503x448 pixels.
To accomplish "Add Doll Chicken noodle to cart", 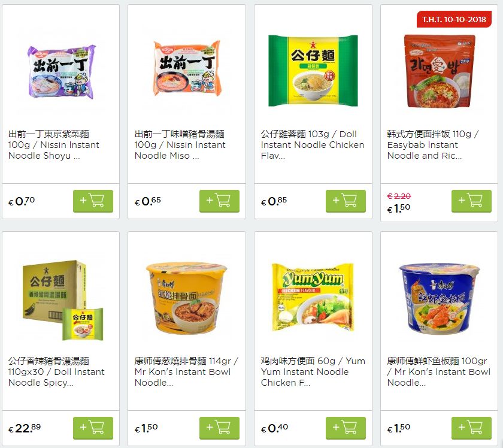I will point(346,201).
